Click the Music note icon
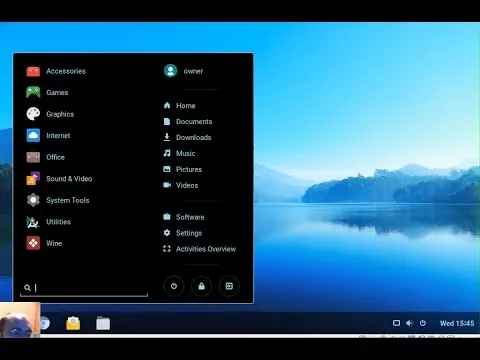This screenshot has width=480, height=360. (x=167, y=153)
